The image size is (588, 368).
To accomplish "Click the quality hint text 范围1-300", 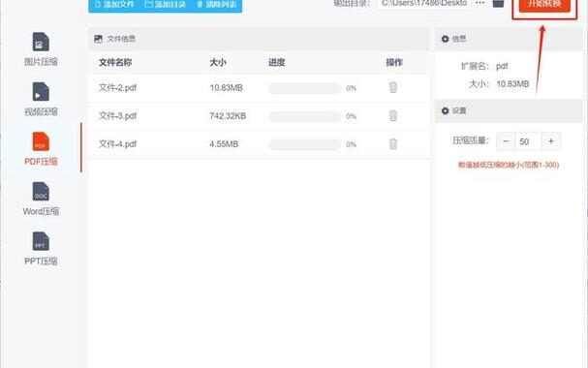I will point(509,165).
